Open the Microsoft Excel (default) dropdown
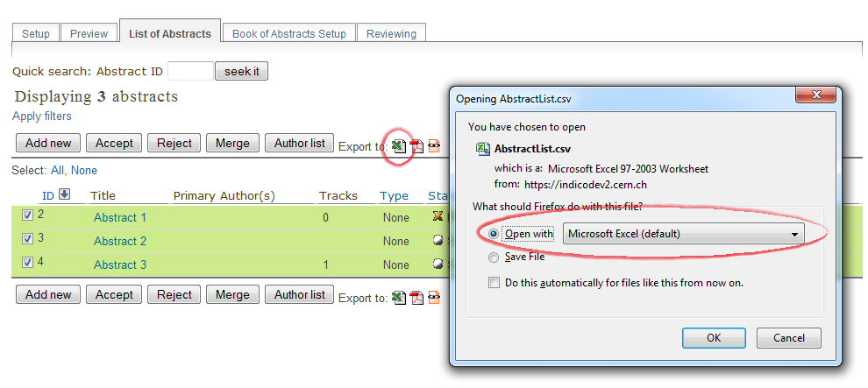The height and width of the screenshot is (388, 868). point(683,234)
